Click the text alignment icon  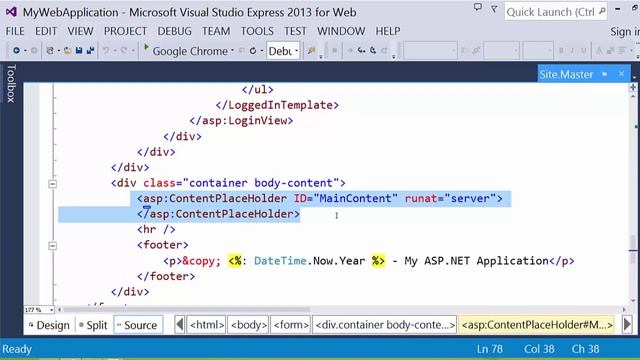point(622,51)
